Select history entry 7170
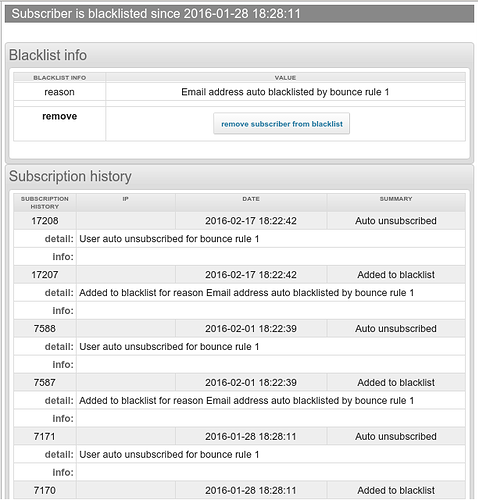This screenshot has width=478, height=500. click(45, 491)
